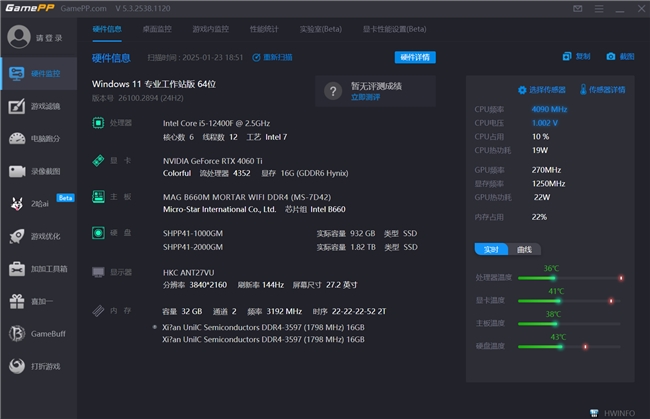
Task: Click the Intel Core i5-12400F text
Action: pos(216,124)
